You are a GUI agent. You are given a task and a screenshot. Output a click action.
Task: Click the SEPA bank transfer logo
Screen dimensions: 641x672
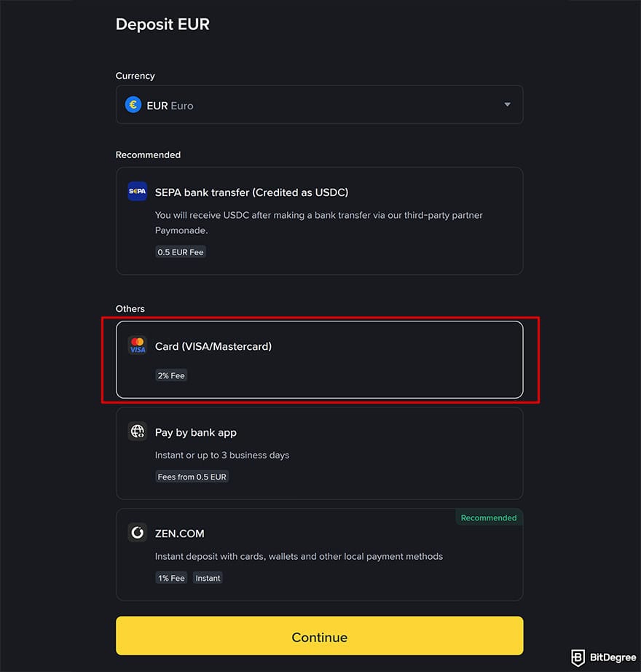[137, 191]
